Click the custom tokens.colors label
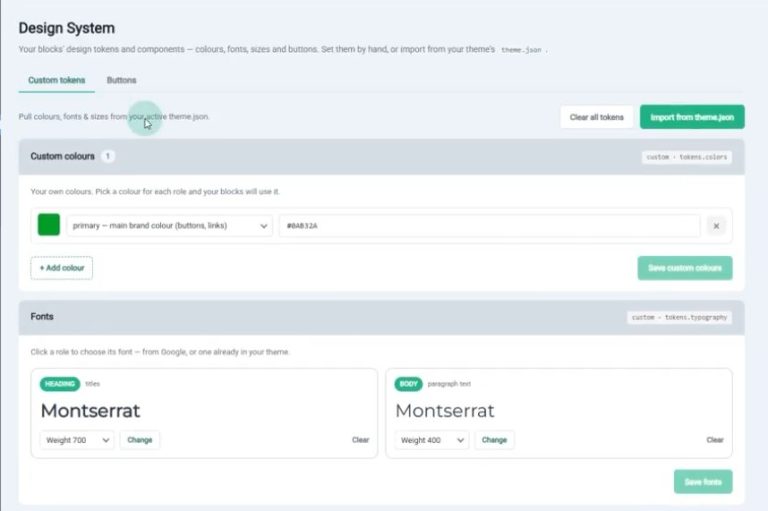Screen dimensions: 768x511 coord(687,157)
